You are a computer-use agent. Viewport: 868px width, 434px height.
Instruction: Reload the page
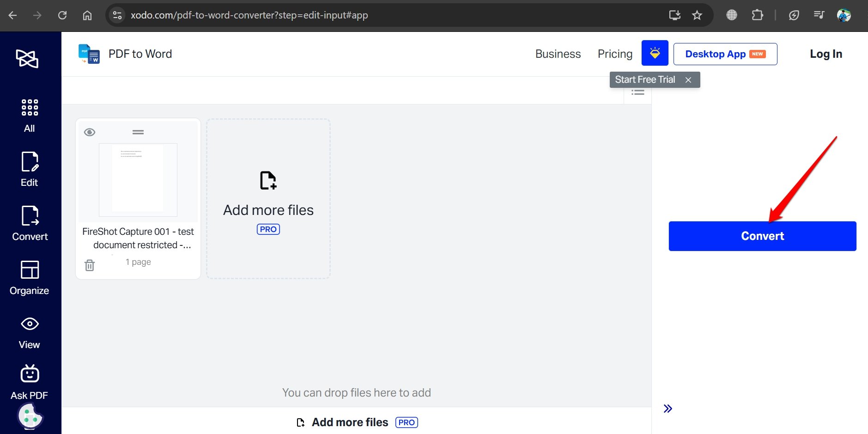[62, 15]
